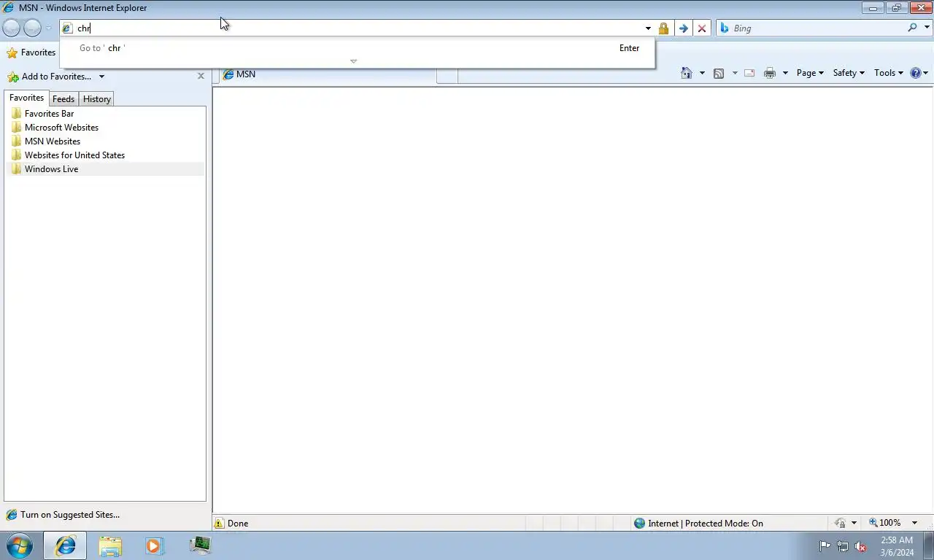Expand autocomplete list with bottom chevron

[x=354, y=61]
